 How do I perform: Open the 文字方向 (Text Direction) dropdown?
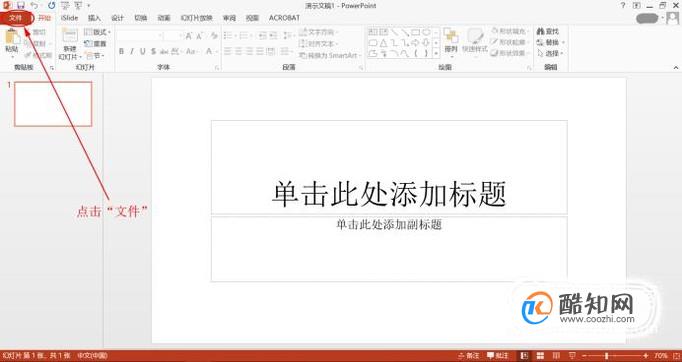(x=319, y=32)
